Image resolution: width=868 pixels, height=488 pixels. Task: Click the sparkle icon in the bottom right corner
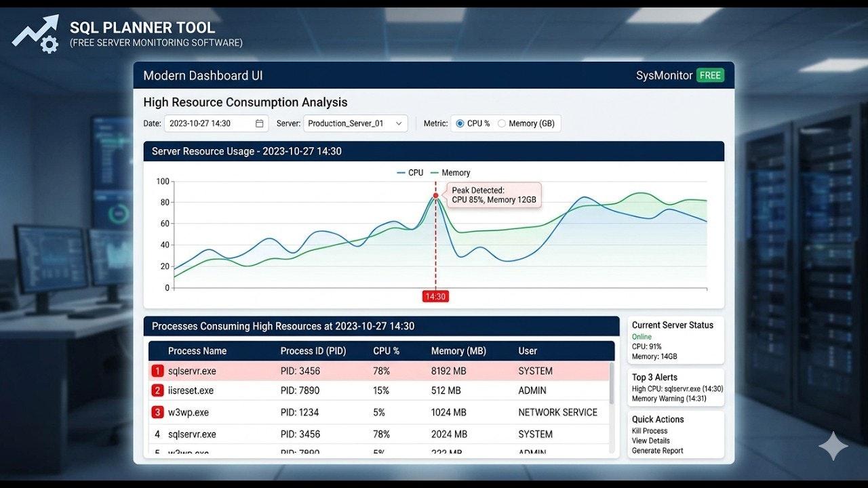tap(833, 446)
